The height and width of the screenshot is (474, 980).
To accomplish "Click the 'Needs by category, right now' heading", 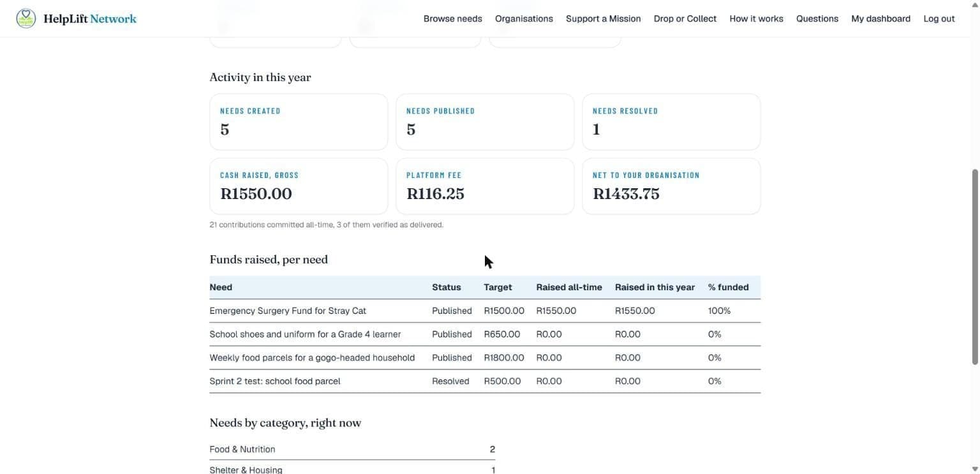I will pos(285,423).
